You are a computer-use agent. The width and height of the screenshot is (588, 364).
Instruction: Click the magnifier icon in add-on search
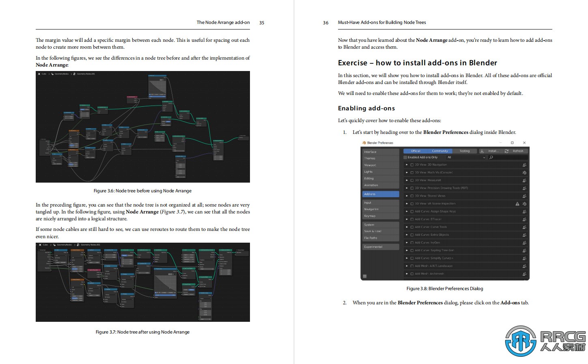point(491,157)
